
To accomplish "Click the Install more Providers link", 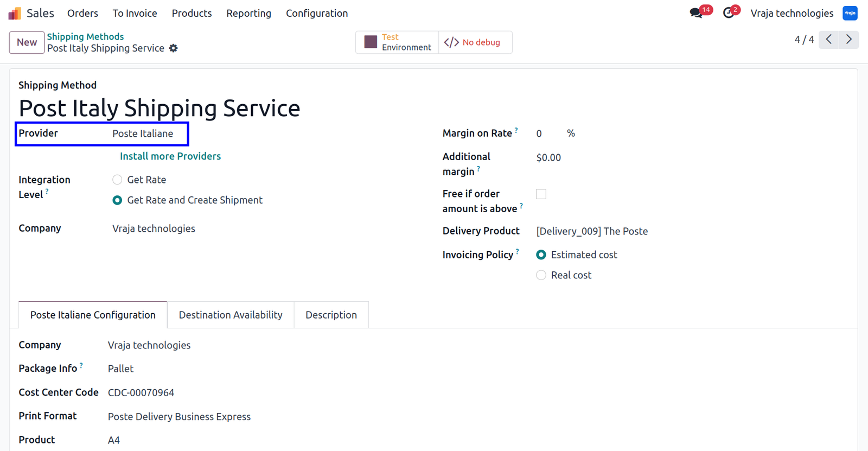I will [x=170, y=156].
